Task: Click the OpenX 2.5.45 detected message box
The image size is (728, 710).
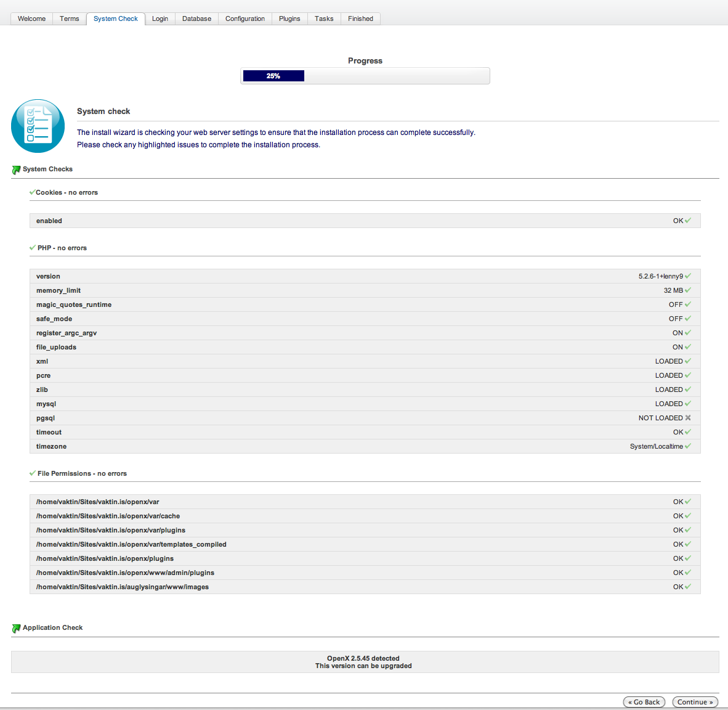Action: click(365, 662)
